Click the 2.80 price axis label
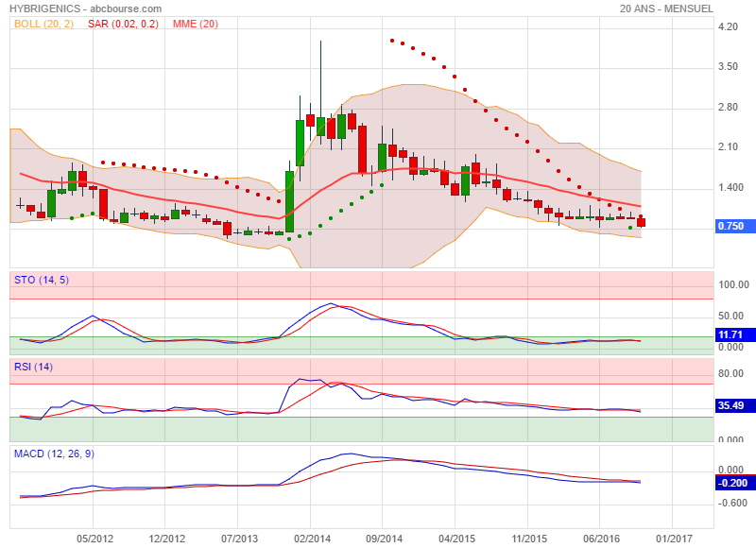Viewport: 756px width, 548px height. click(728, 107)
